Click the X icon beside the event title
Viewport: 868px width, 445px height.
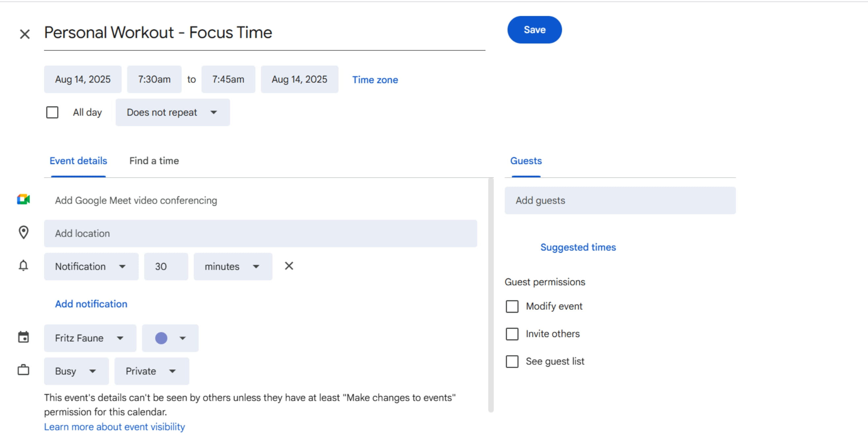25,34
